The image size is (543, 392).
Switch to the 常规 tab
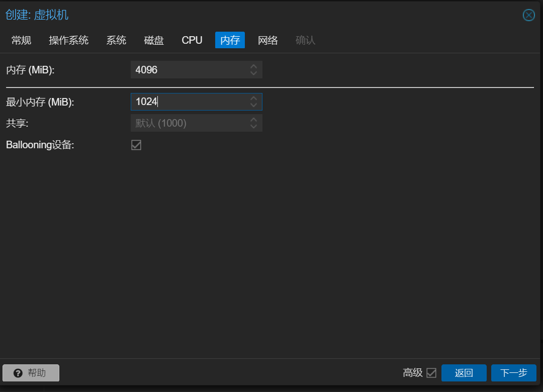pos(21,40)
